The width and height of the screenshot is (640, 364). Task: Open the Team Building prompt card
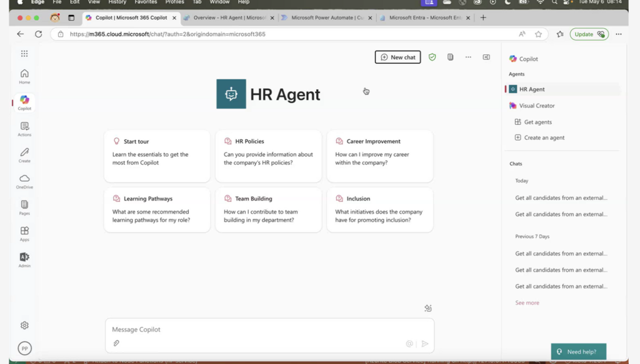[269, 210]
